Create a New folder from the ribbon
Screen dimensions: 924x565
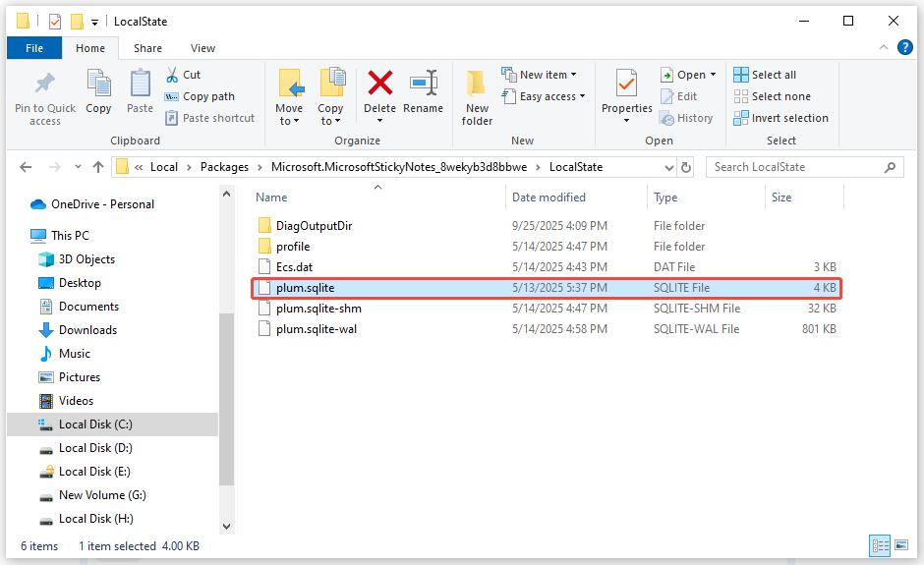pyautogui.click(x=476, y=98)
